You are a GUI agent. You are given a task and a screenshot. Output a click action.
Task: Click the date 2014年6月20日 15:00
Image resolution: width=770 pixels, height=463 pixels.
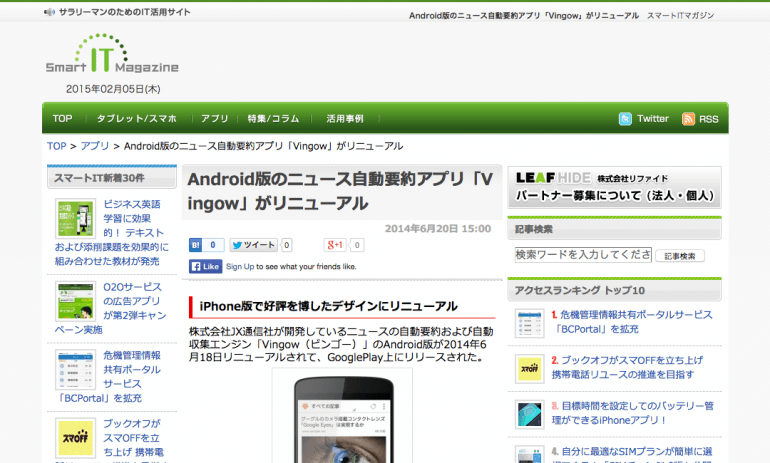click(x=438, y=229)
